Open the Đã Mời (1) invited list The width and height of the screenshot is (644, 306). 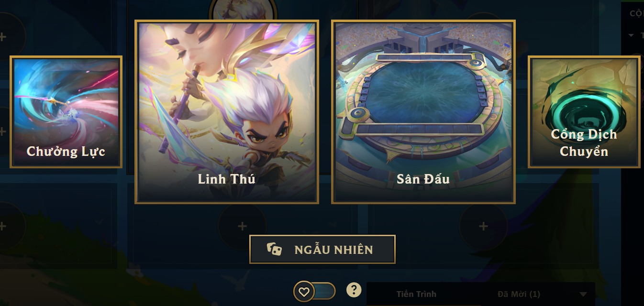pyautogui.click(x=519, y=294)
